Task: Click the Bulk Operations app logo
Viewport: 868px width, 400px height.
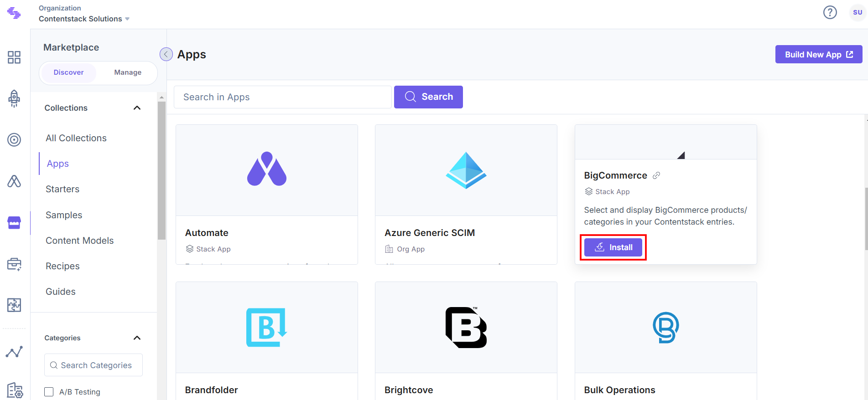Action: 666,328
